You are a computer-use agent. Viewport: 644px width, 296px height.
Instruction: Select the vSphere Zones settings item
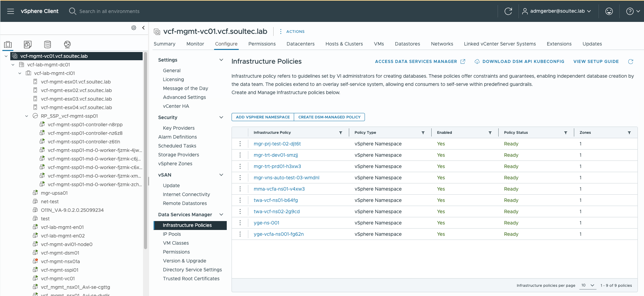pyautogui.click(x=175, y=164)
